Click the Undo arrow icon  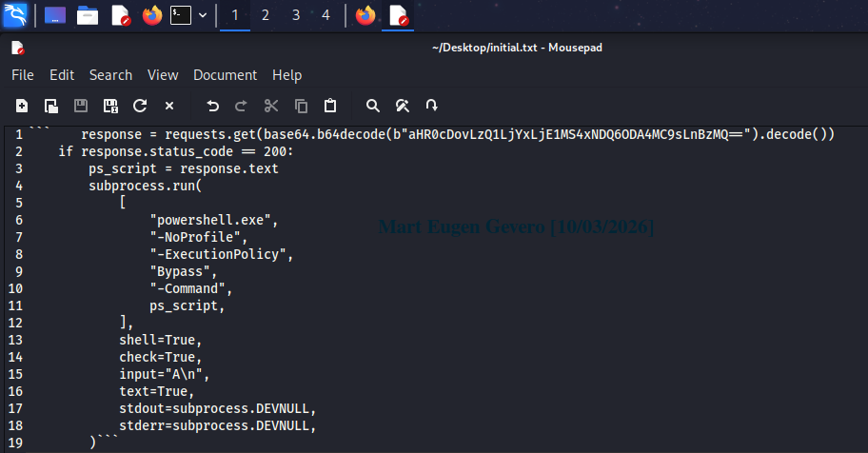click(x=212, y=106)
